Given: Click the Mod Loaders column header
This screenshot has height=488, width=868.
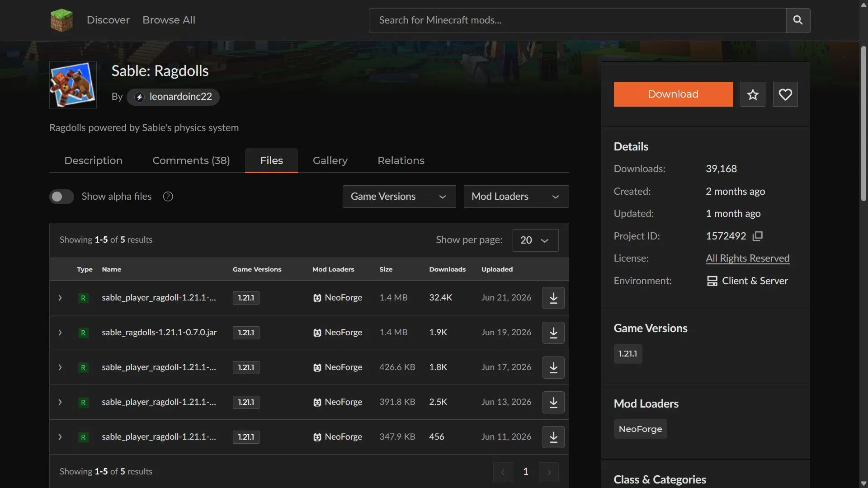Looking at the screenshot, I should pos(333,269).
